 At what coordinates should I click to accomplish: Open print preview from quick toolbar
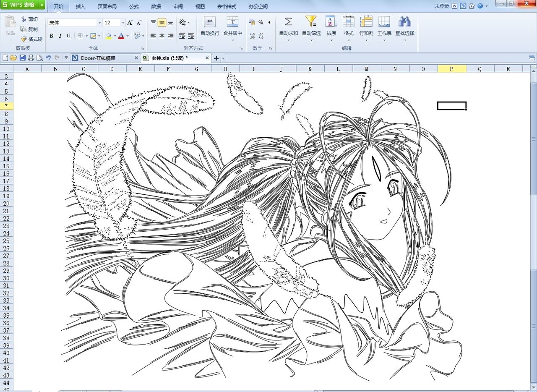(x=39, y=58)
